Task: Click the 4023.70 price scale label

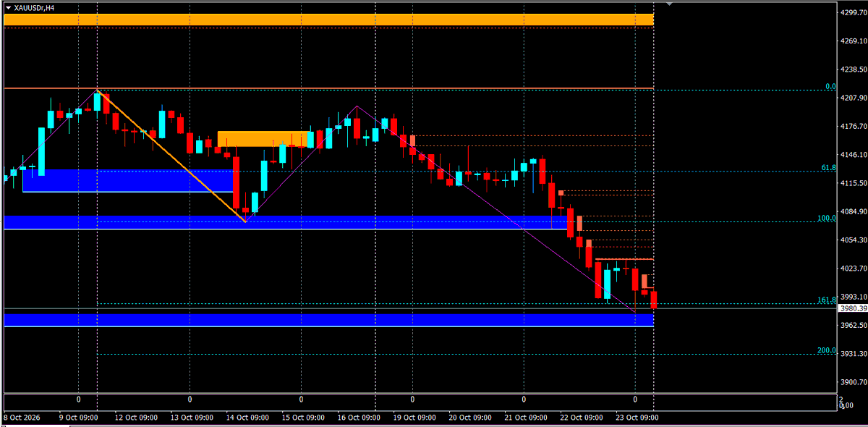Action: [854, 268]
